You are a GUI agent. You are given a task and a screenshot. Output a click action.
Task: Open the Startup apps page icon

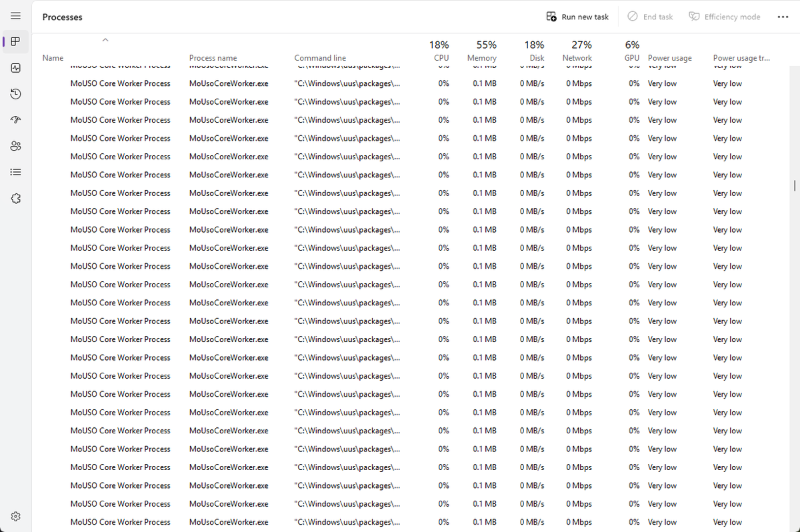coord(15,120)
